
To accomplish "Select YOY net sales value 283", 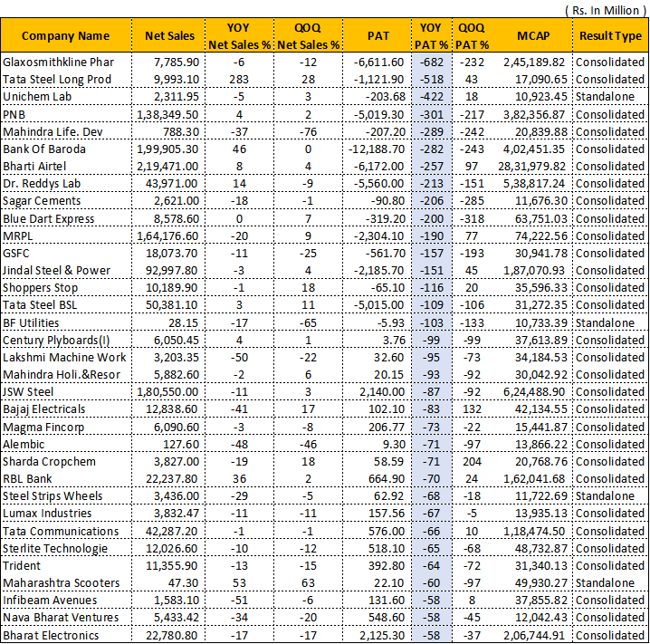I will 239,79.
